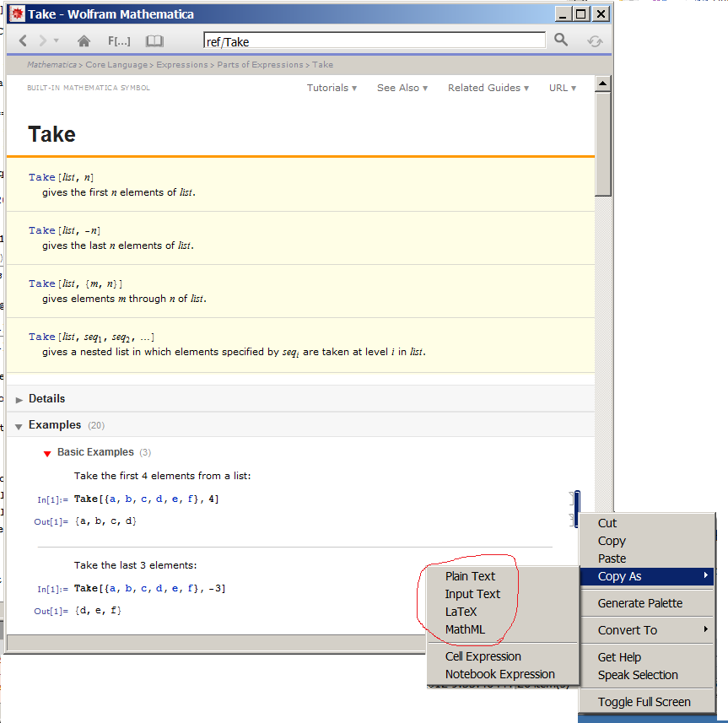The image size is (728, 723).
Task: Click the Take link in Take[list, -n]
Action: [x=42, y=230]
